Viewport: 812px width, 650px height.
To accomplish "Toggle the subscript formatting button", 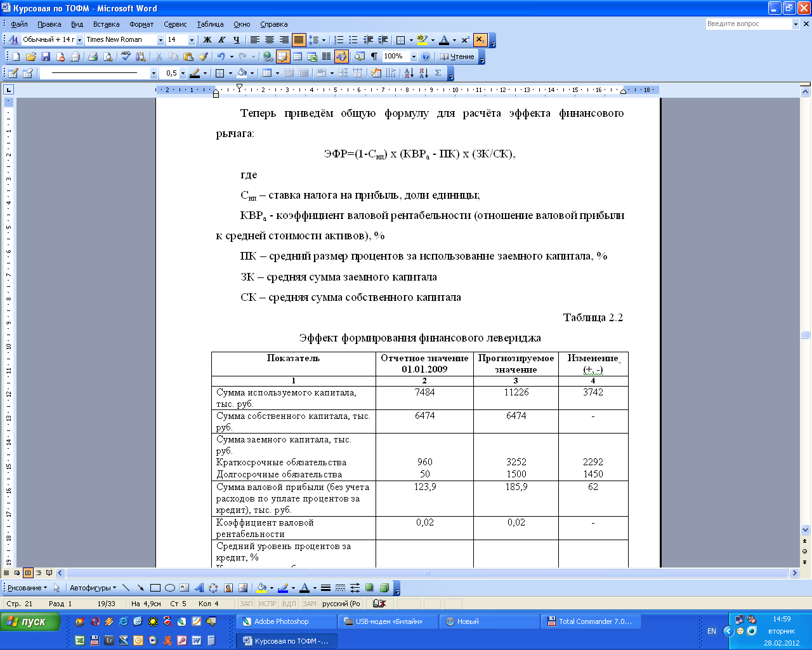I will tap(480, 40).
